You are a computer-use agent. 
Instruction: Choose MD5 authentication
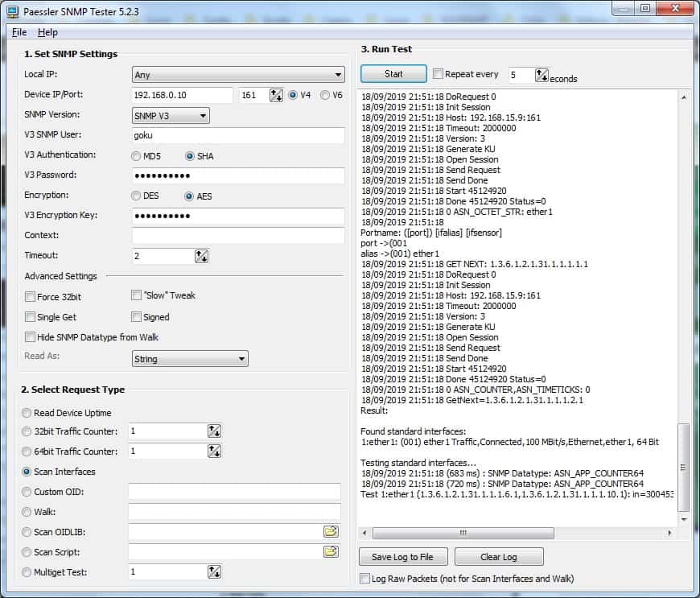pos(136,156)
